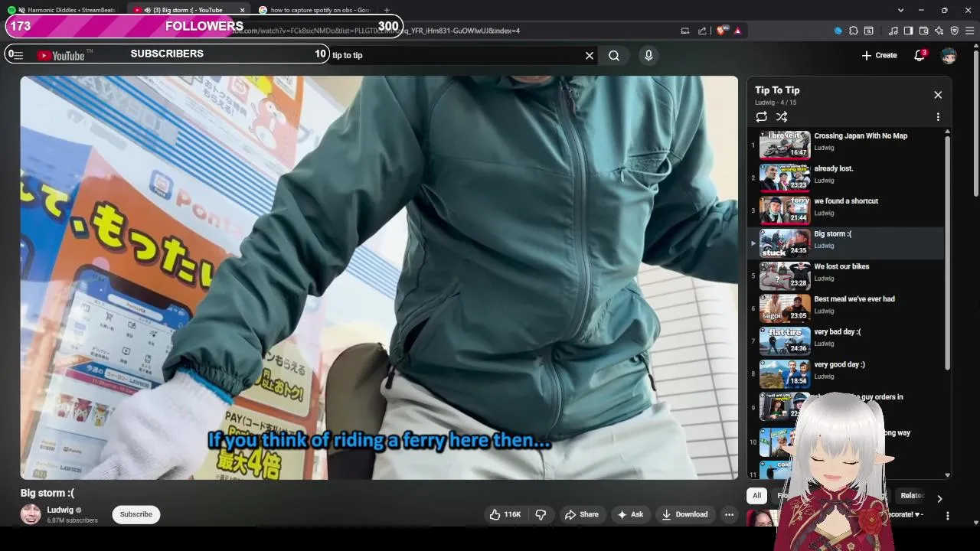980x551 pixels.
Task: Like the video (116K)
Action: tap(505, 514)
